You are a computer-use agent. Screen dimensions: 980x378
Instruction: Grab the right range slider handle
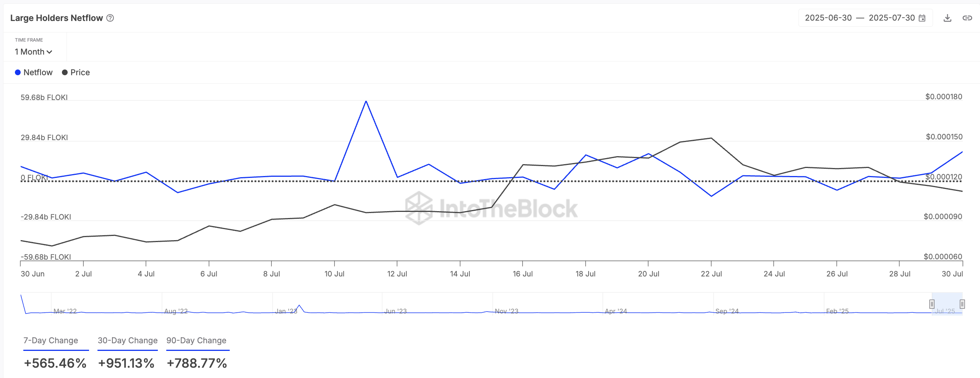(x=962, y=304)
